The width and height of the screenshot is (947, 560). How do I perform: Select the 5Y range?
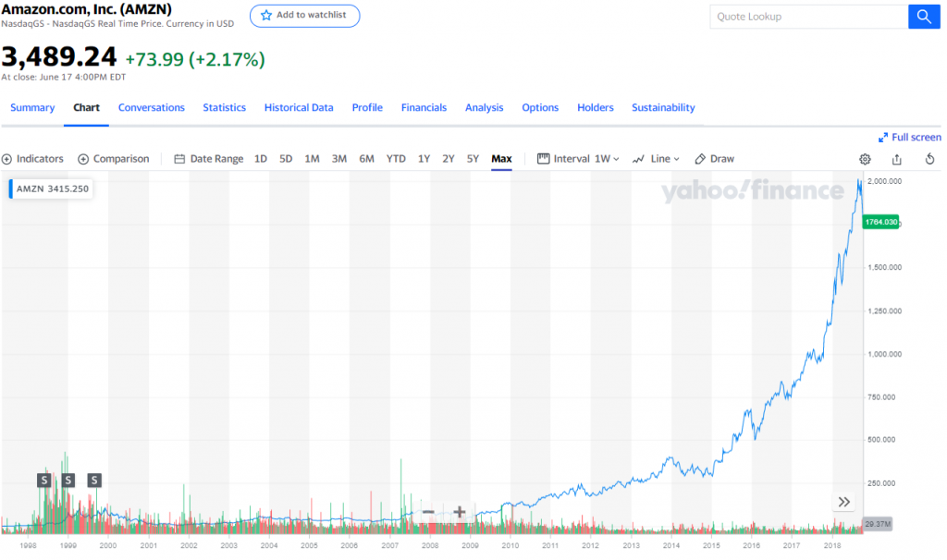pyautogui.click(x=473, y=159)
